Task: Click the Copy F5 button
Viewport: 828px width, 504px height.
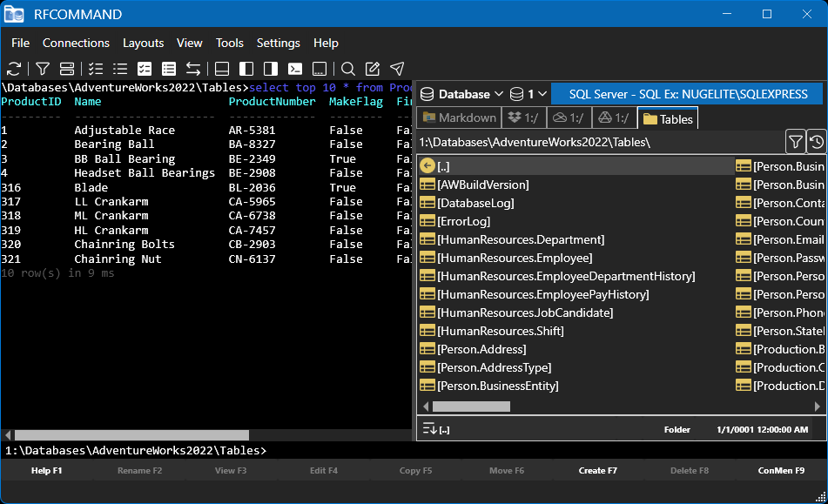Action: click(415, 470)
